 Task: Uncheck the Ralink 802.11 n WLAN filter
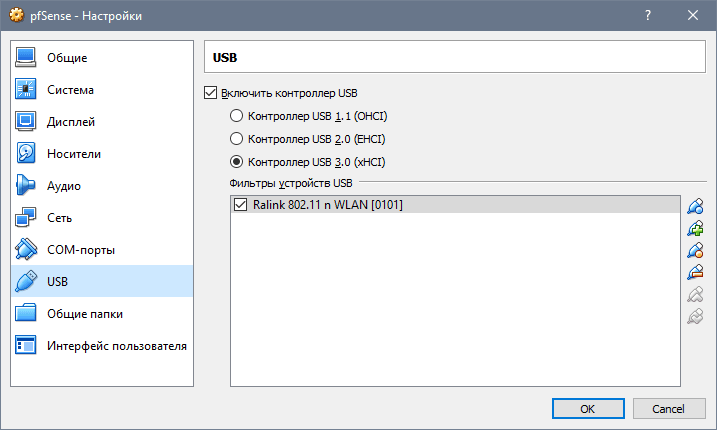pos(240,205)
